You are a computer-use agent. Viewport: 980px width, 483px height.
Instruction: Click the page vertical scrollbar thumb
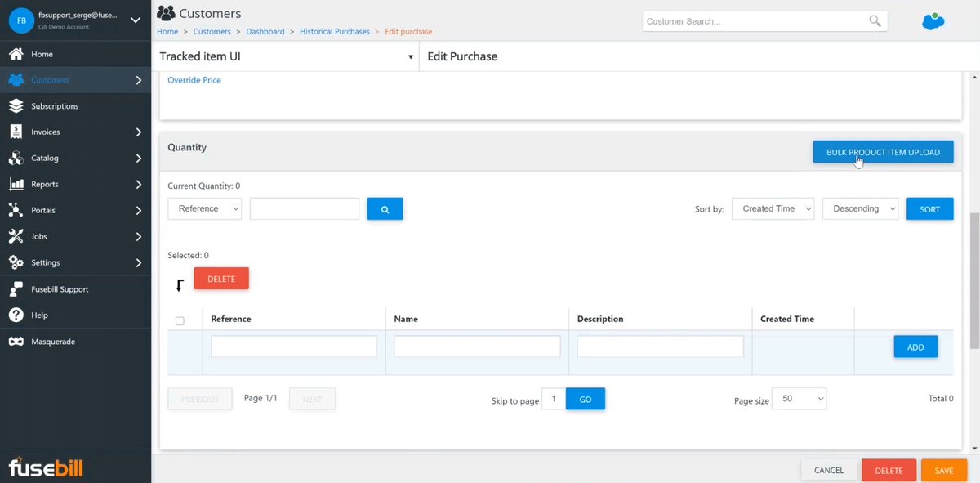(973, 280)
